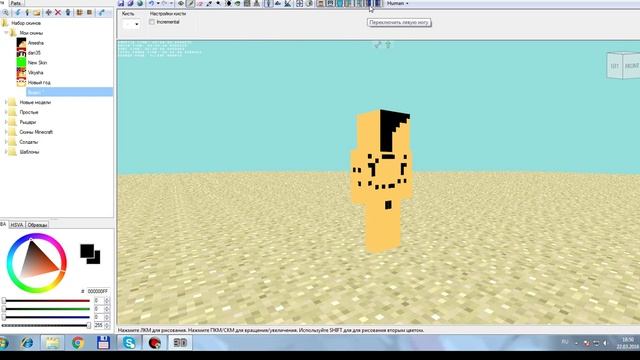Click the MCSkin3D taskbar button
This screenshot has width=640, height=360.
[180, 342]
